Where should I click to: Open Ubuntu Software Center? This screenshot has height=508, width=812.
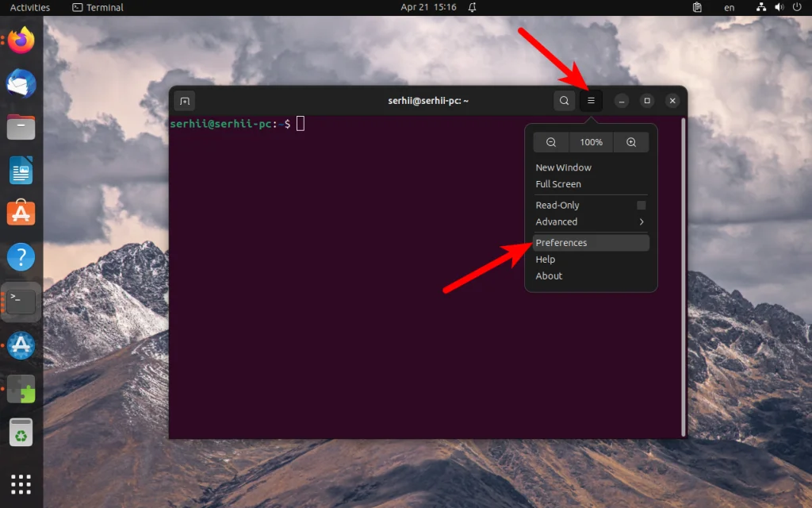coord(21,213)
